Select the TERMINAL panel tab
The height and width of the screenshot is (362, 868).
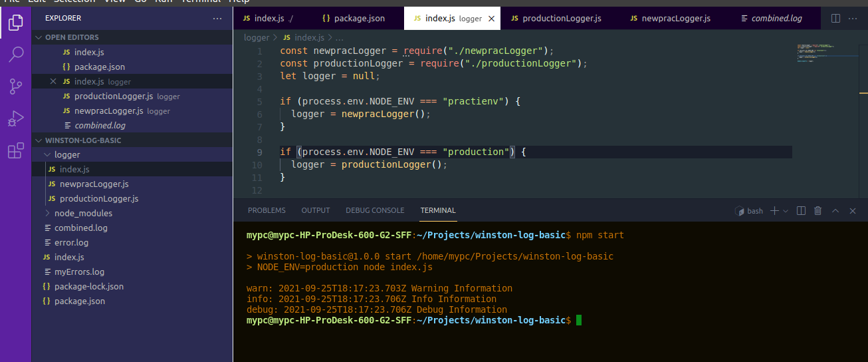pyautogui.click(x=438, y=210)
